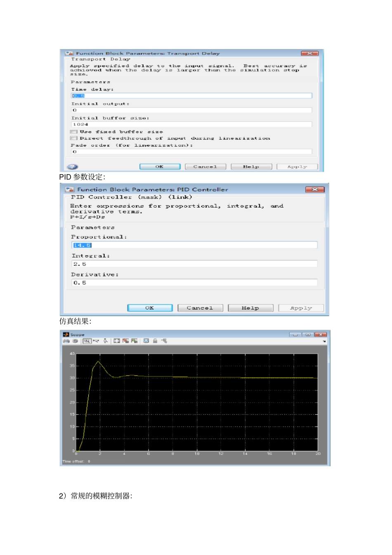Viewport: 392px width, 555px height.
Task: Select the Zoom Y-axis tool in Scope
Action: point(106,341)
